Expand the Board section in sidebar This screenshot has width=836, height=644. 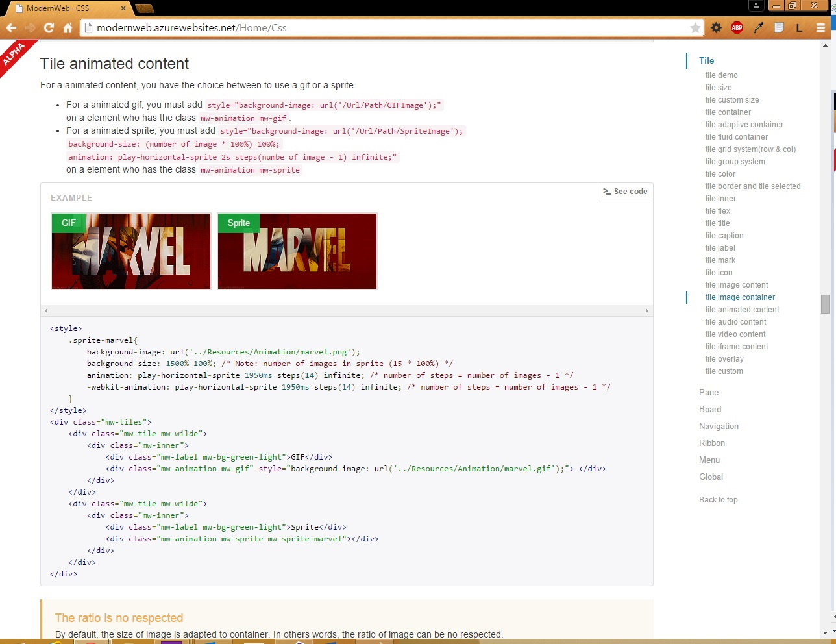pyautogui.click(x=710, y=410)
